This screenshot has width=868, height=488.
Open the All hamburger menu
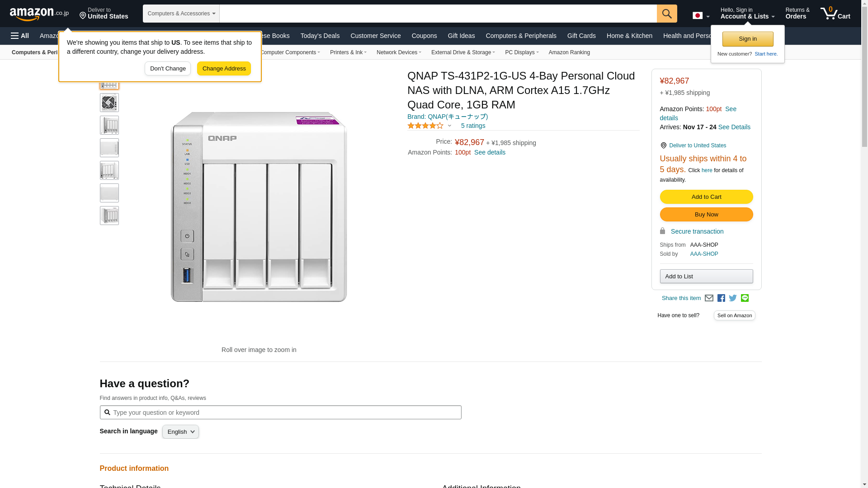pyautogui.click(x=20, y=36)
